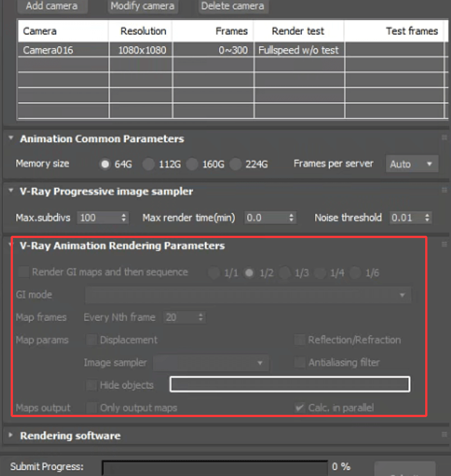The image size is (451, 476).
Task: Select the 224G memory size option
Action: point(236,164)
